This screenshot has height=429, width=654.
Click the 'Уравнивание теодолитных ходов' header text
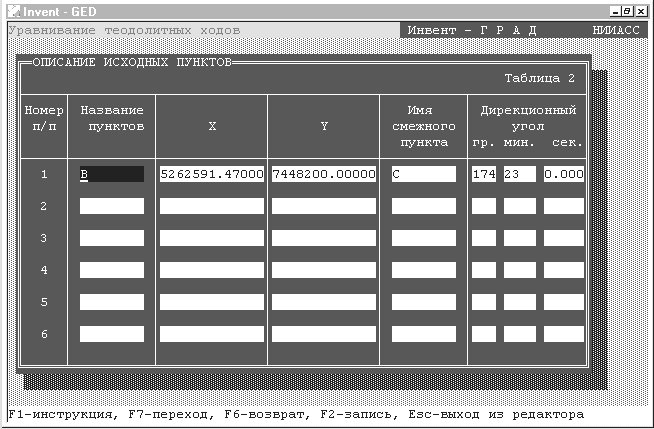coord(124,30)
